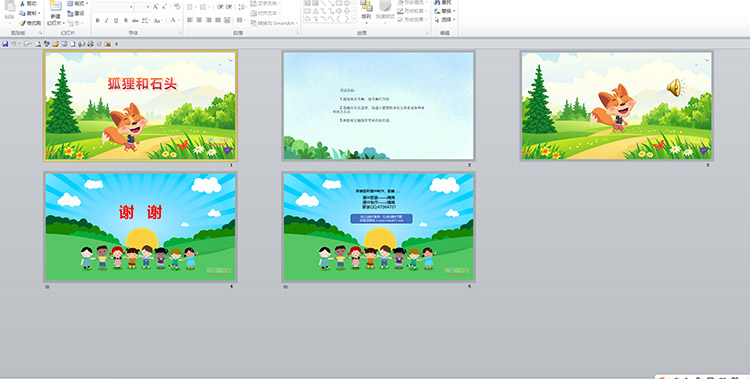Click the Columns button
This screenshot has width=750, height=379.
(x=241, y=20)
